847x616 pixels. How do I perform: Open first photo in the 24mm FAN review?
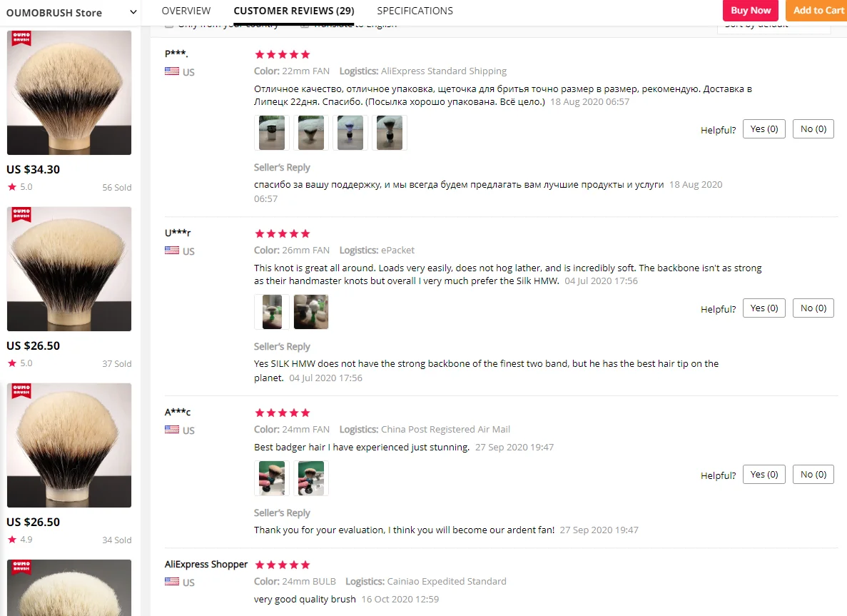click(x=272, y=478)
